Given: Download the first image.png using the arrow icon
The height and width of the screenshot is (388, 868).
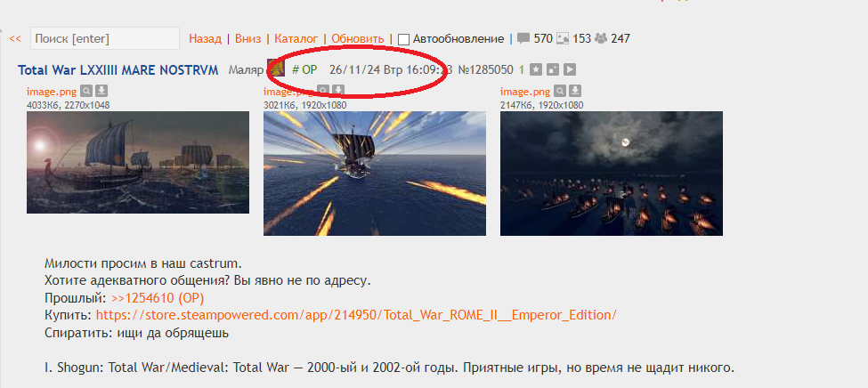Looking at the screenshot, I should [x=101, y=91].
